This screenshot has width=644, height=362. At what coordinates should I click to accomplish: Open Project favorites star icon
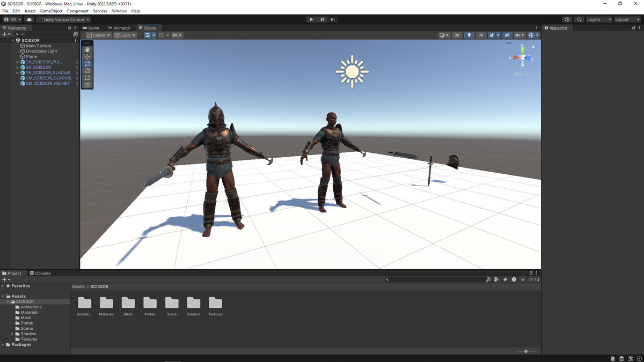click(x=523, y=279)
